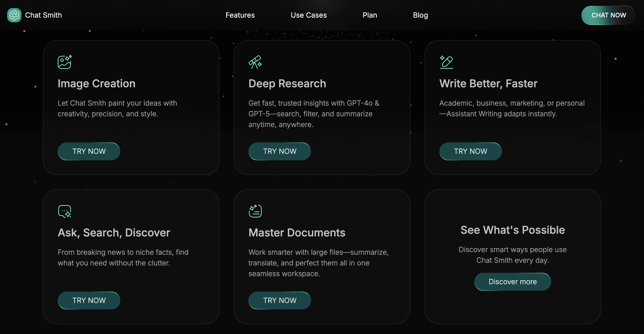The image size is (644, 334).
Task: Open the Use Cases menu item
Action: click(x=309, y=15)
